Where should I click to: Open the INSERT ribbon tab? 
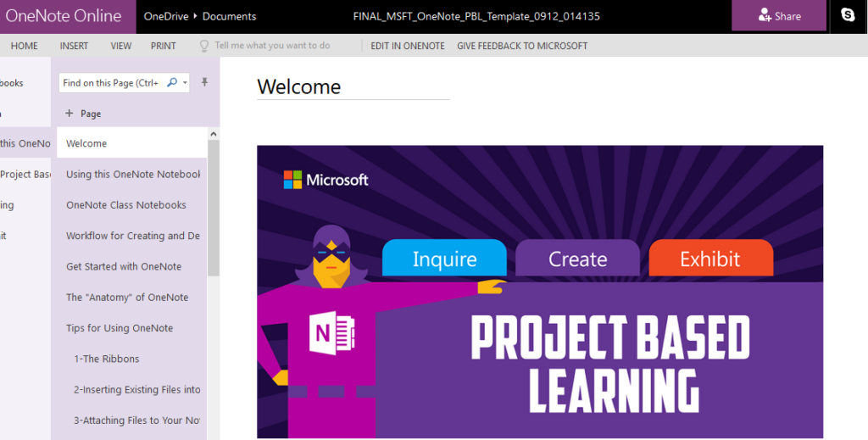pos(75,46)
